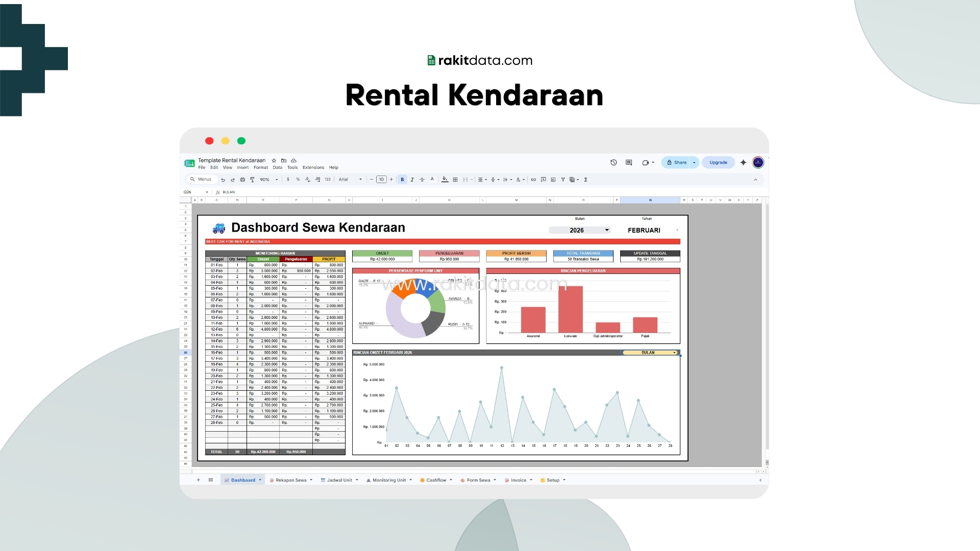Click the insert chart icon
The height and width of the screenshot is (551, 980).
pyautogui.click(x=553, y=180)
